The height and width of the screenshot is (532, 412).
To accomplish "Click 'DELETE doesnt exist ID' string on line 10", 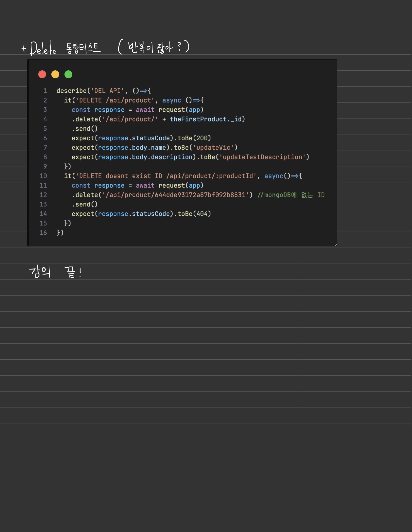I will tap(119, 176).
